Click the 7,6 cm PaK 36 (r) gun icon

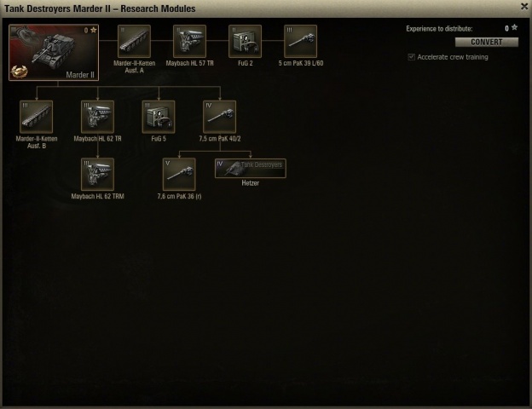pyautogui.click(x=179, y=175)
